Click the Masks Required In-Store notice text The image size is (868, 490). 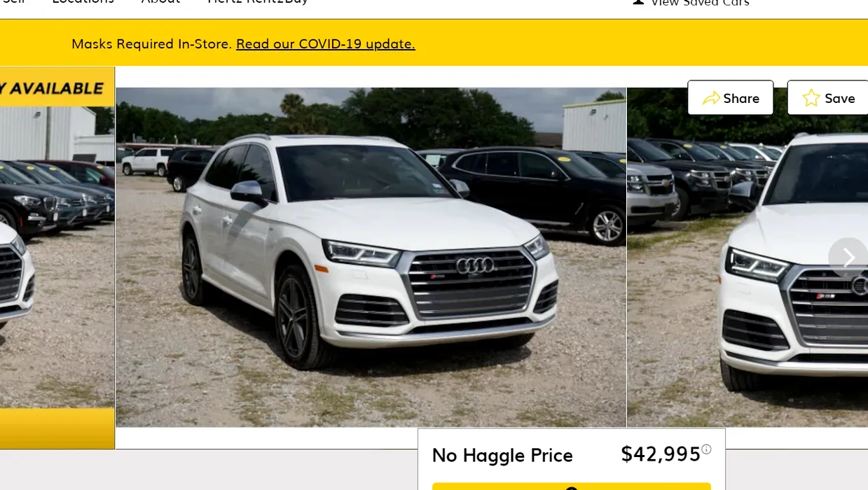(151, 43)
